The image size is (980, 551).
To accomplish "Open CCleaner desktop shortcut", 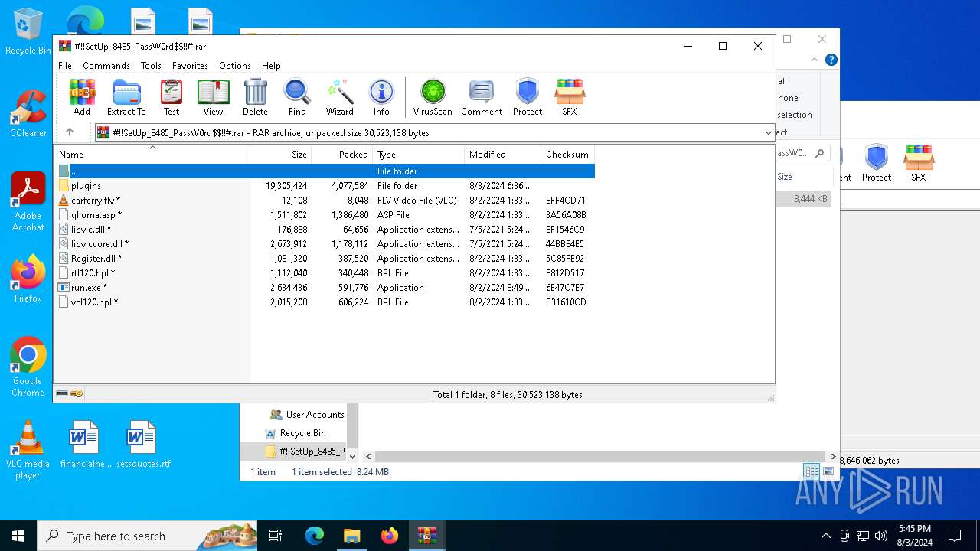I will coord(28,114).
